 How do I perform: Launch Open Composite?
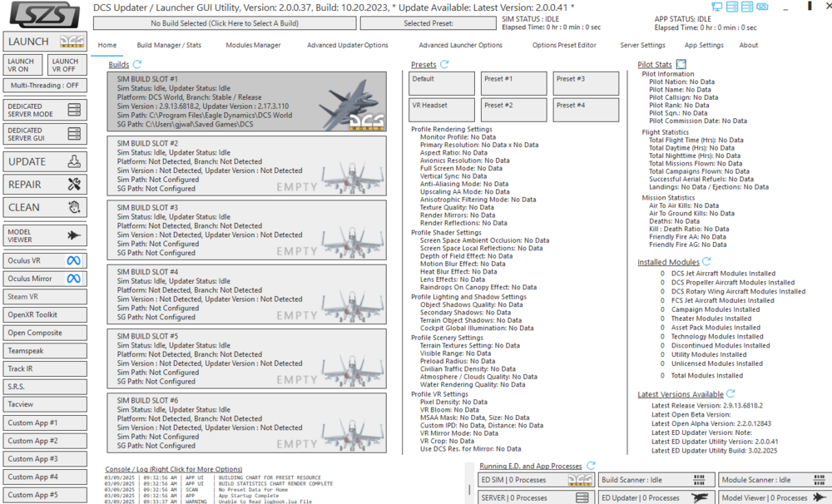coord(45,333)
